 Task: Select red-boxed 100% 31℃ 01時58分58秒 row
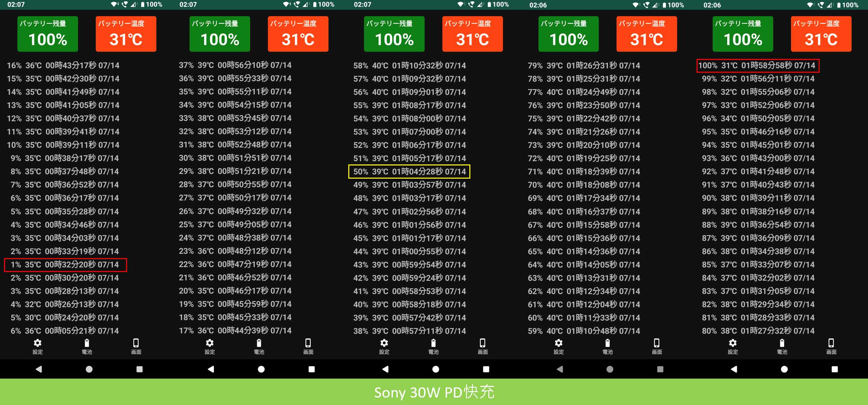tap(757, 65)
